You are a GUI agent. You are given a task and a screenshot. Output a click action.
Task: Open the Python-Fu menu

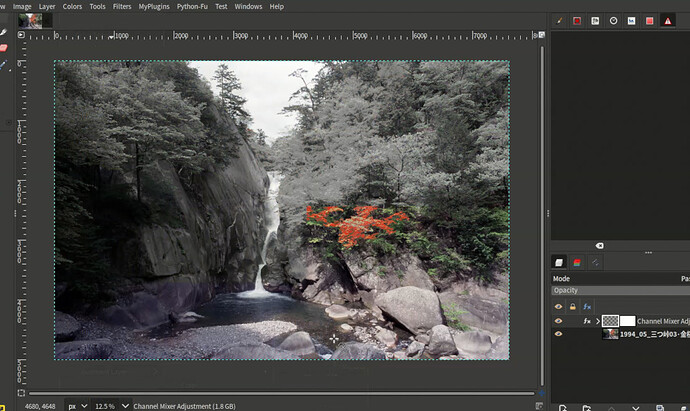click(x=192, y=7)
